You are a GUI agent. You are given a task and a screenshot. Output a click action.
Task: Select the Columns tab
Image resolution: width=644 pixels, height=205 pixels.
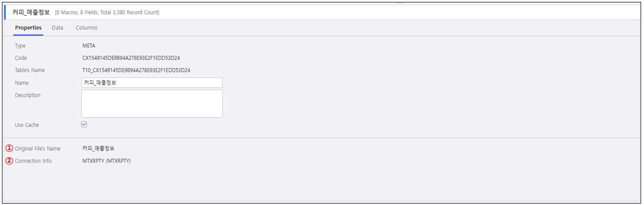pos(87,28)
